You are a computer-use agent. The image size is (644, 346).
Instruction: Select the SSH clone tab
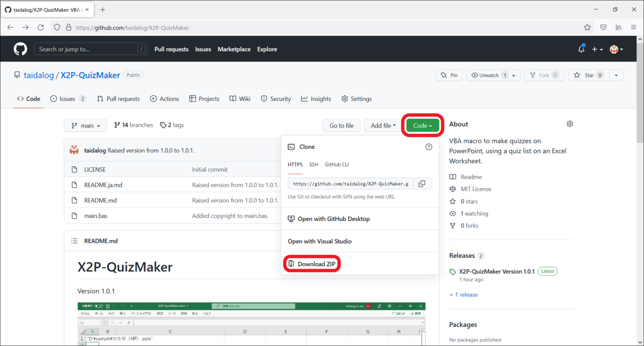coord(313,164)
